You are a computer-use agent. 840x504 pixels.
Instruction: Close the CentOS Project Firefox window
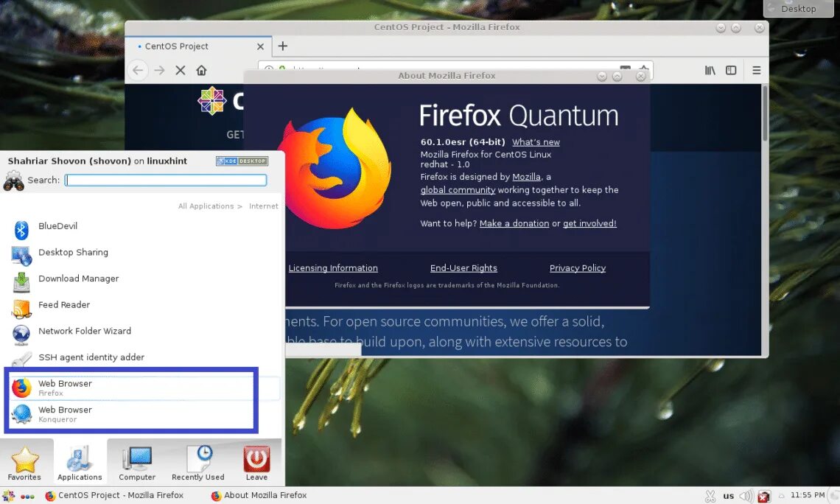pyautogui.click(x=760, y=27)
